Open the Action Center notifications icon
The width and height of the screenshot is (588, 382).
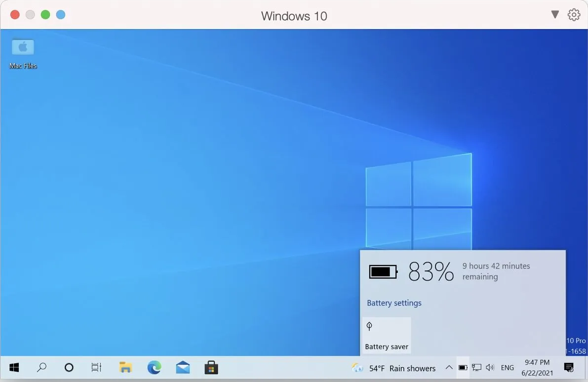(569, 367)
